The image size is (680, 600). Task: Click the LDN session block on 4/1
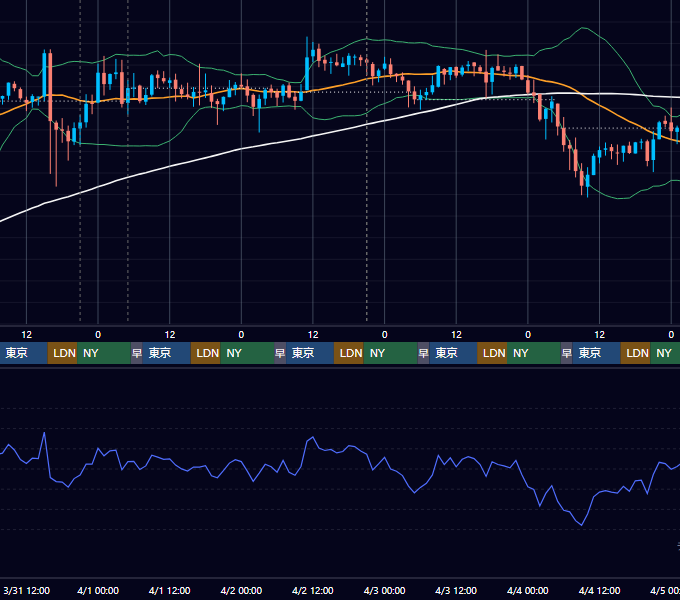click(x=206, y=353)
